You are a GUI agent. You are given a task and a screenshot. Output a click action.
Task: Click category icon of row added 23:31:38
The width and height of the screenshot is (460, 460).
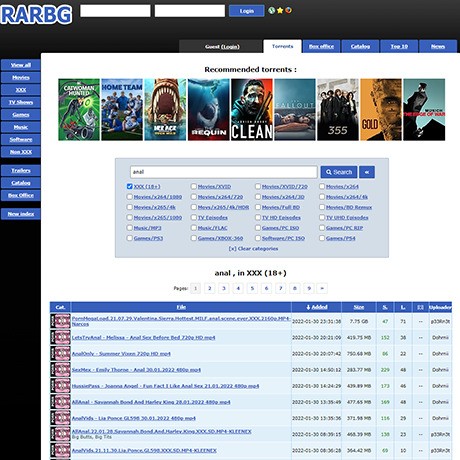pos(60,321)
